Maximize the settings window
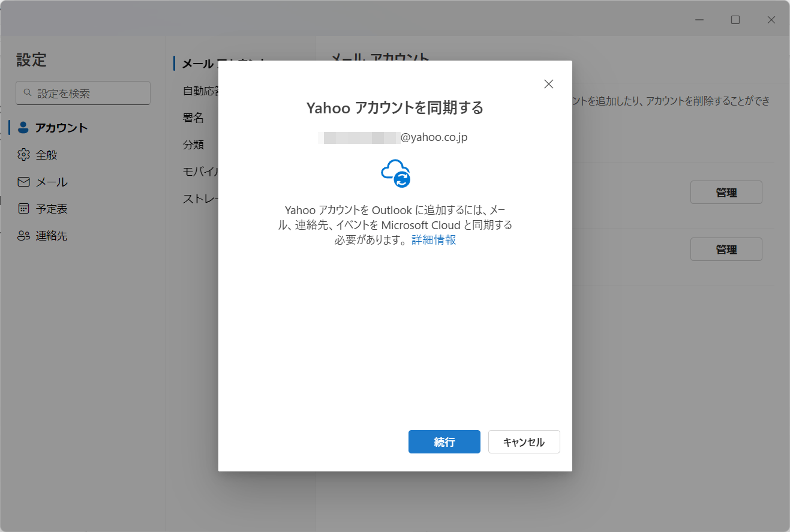 tap(735, 20)
